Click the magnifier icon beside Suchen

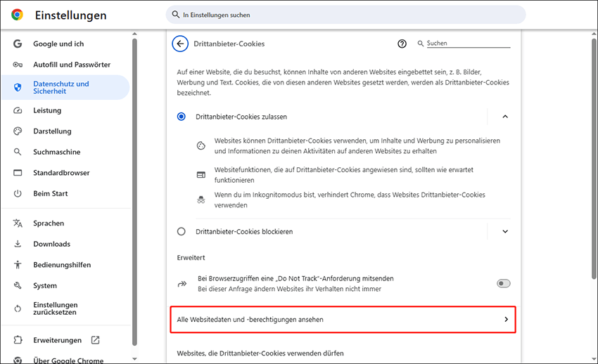420,44
